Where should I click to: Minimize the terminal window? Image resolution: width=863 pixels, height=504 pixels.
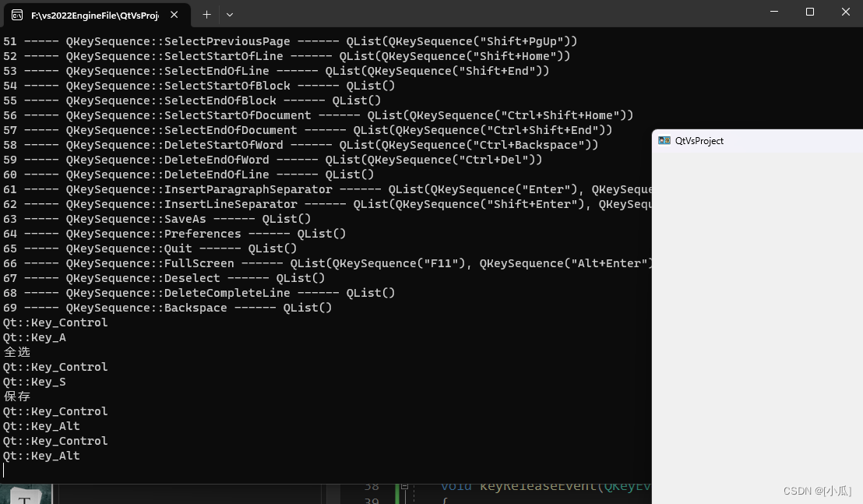click(x=774, y=12)
